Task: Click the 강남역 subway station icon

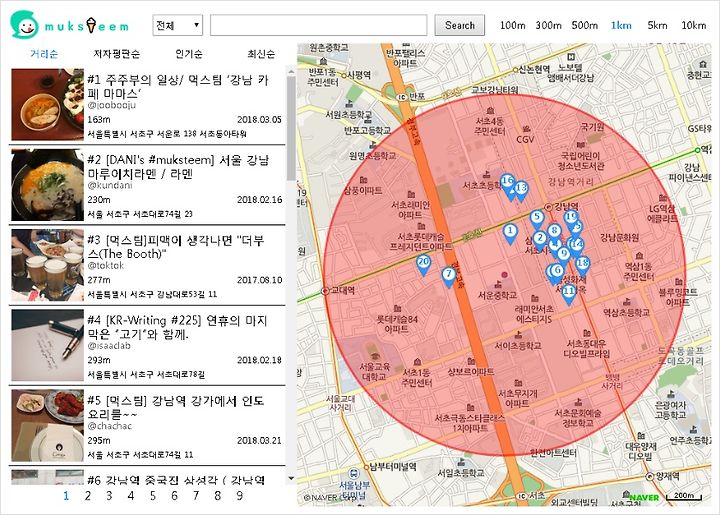Action: pyautogui.click(x=548, y=207)
